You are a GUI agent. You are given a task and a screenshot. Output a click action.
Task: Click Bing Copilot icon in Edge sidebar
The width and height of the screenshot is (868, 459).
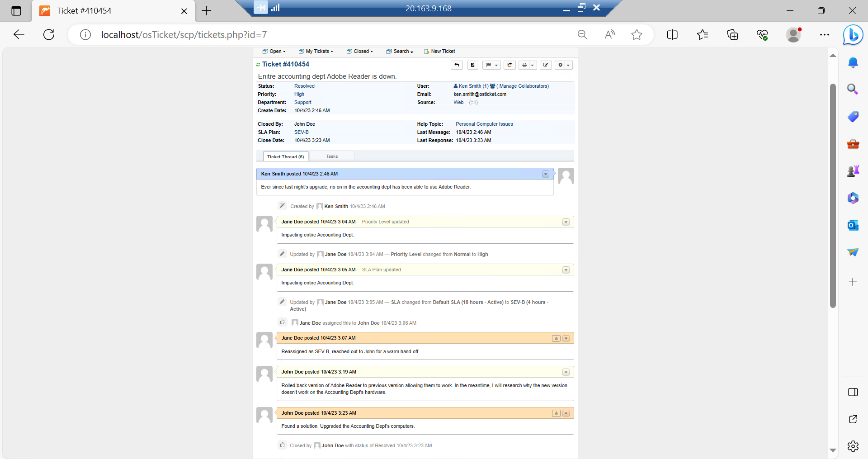(x=853, y=34)
